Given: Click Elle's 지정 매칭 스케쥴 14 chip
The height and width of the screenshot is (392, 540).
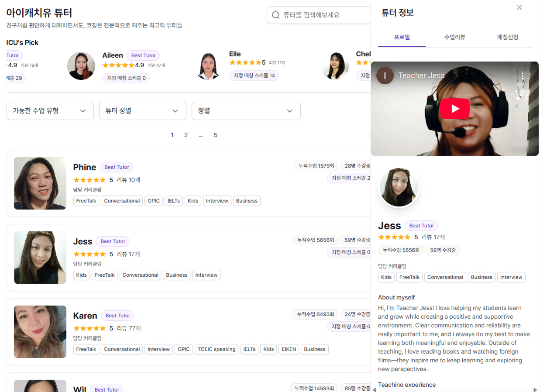Looking at the screenshot, I should tap(254, 76).
